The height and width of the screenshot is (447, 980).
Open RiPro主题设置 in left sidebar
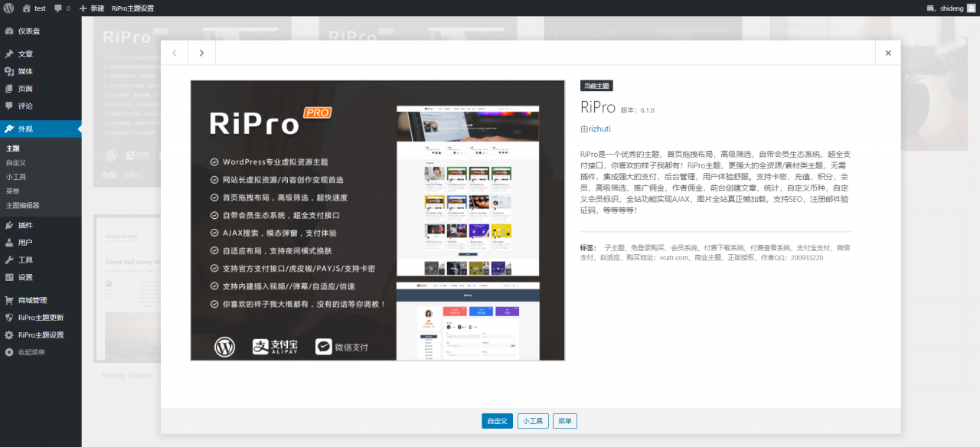(x=41, y=334)
